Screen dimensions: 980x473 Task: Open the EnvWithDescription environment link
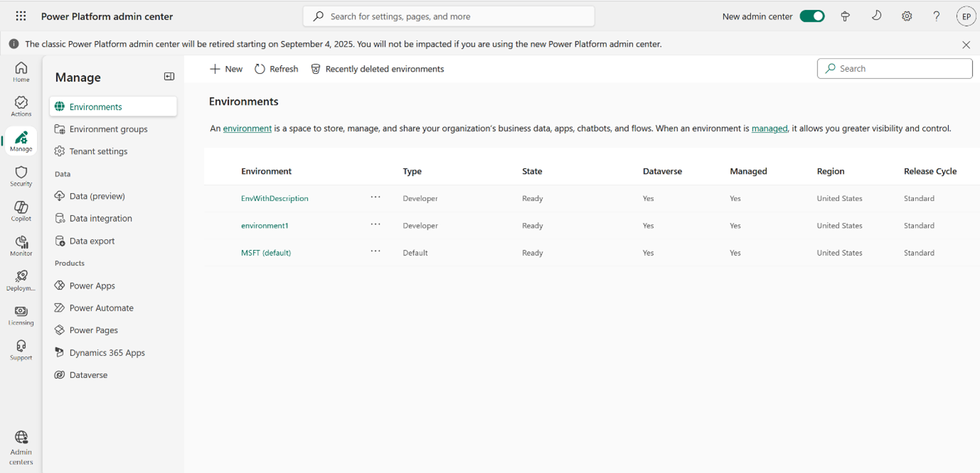tap(274, 199)
